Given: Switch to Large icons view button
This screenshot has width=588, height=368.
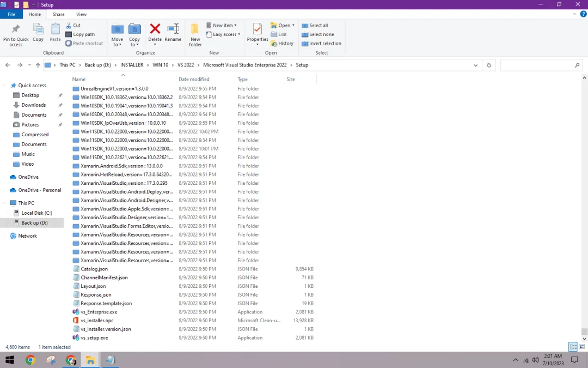Looking at the screenshot, I should (581, 347).
